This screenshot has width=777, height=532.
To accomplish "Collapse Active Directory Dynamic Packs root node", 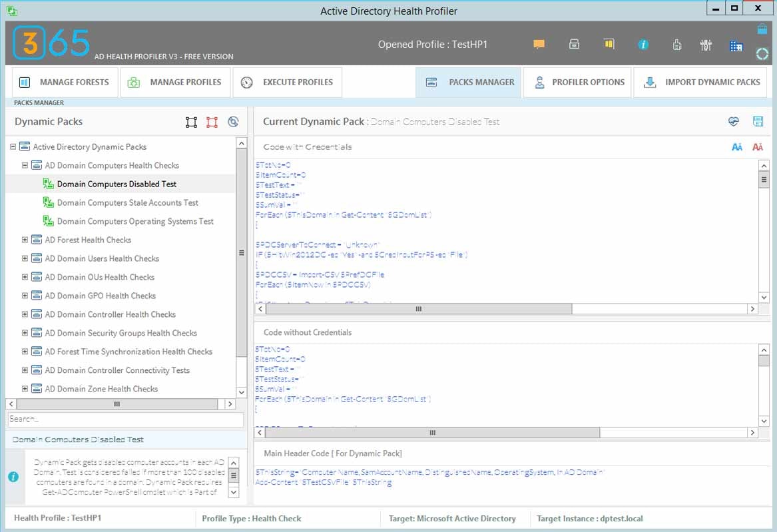I will click(x=13, y=146).
